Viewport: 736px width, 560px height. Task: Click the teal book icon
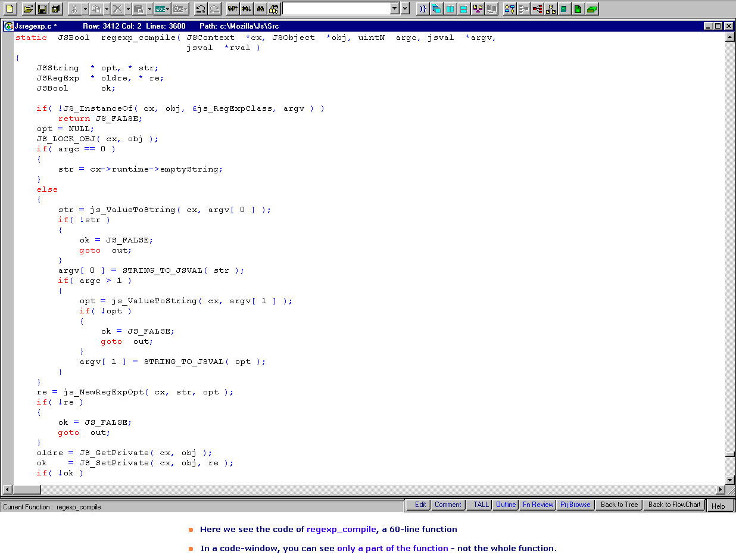[x=565, y=9]
